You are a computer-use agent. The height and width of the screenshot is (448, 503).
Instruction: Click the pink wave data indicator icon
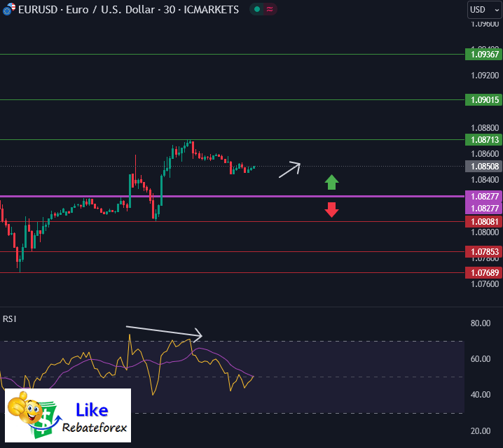click(x=269, y=10)
